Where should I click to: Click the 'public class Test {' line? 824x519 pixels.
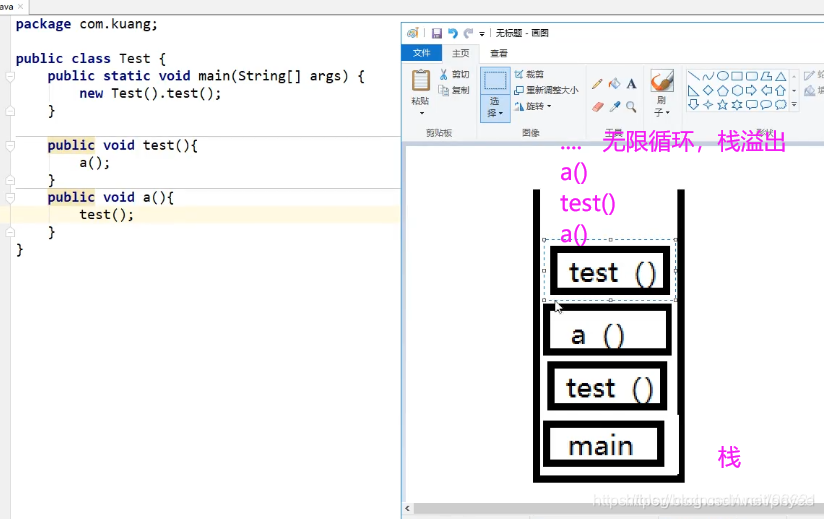click(90, 59)
